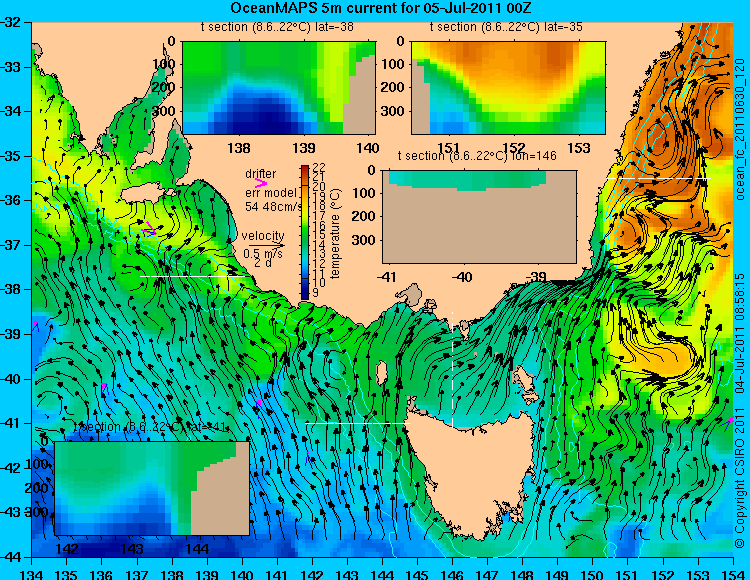The image size is (750, 580).
Task: Open the lon=146 temperature section inset
Action: 479,217
